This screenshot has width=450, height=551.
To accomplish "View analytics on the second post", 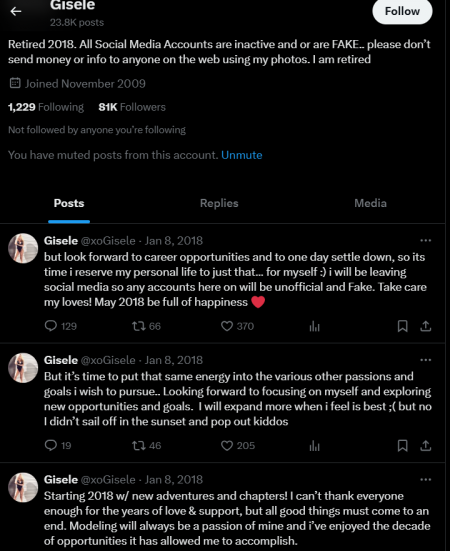I will [x=314, y=446].
